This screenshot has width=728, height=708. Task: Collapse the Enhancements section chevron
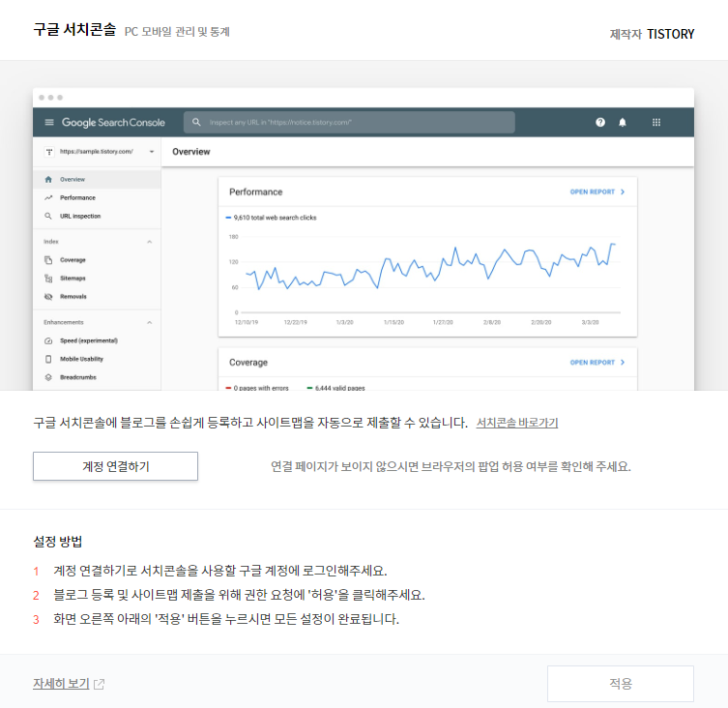click(x=150, y=322)
